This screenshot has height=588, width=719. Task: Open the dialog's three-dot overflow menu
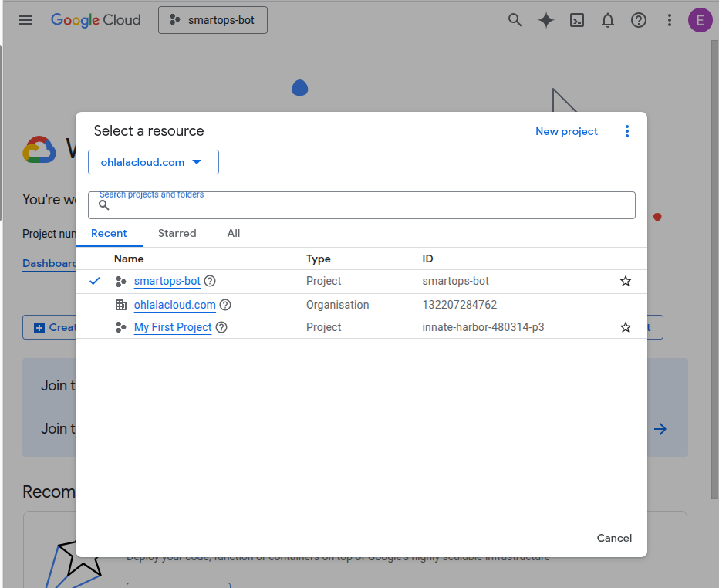[627, 131]
